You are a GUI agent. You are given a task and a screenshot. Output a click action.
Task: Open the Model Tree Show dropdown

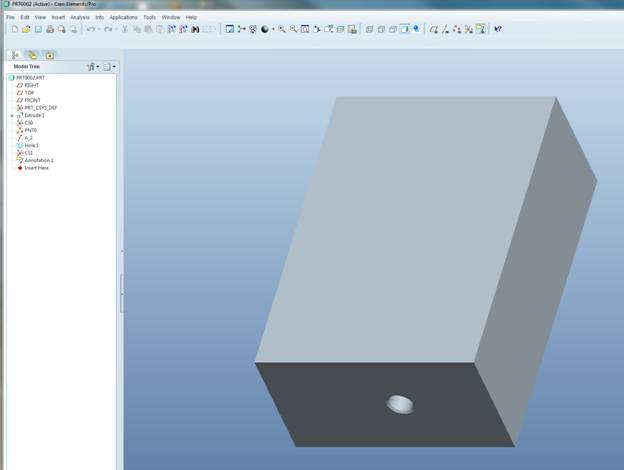[x=109, y=66]
